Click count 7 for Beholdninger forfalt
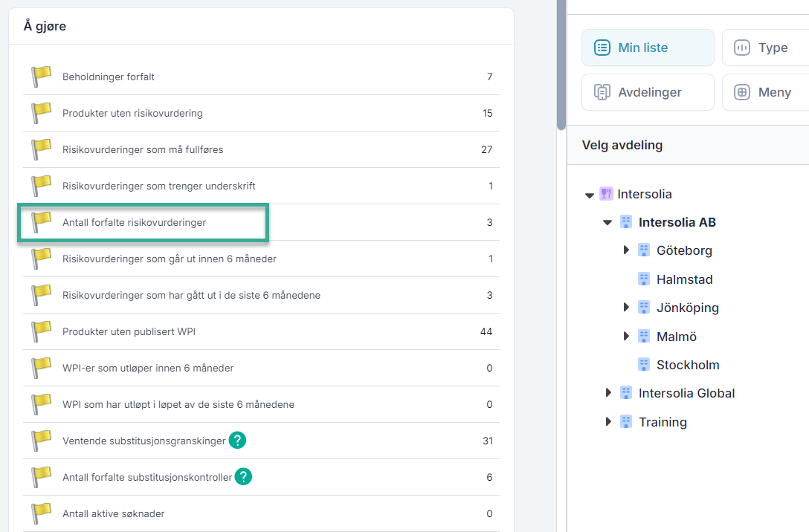Screen dimensions: 809x532 click(489, 77)
